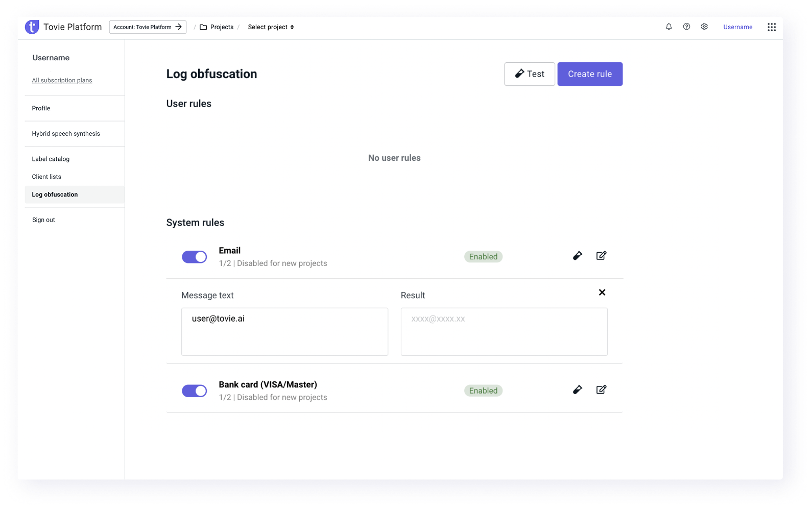
Task: Click the Test button
Action: [x=530, y=74]
